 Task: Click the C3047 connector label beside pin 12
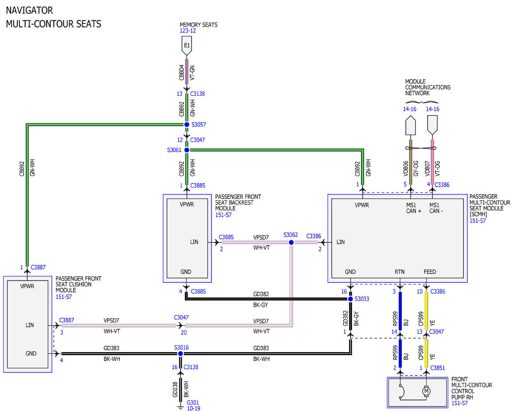point(198,140)
